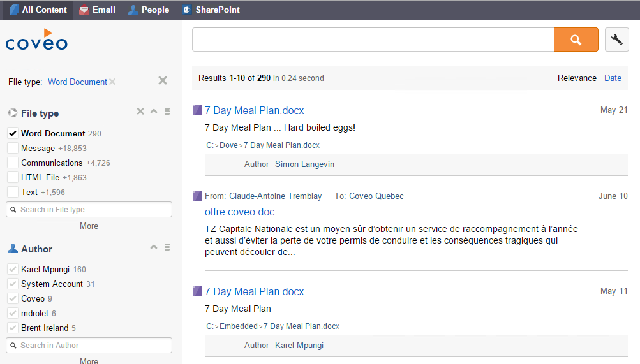
Task: Switch to SharePoint tab
Action: coord(211,10)
